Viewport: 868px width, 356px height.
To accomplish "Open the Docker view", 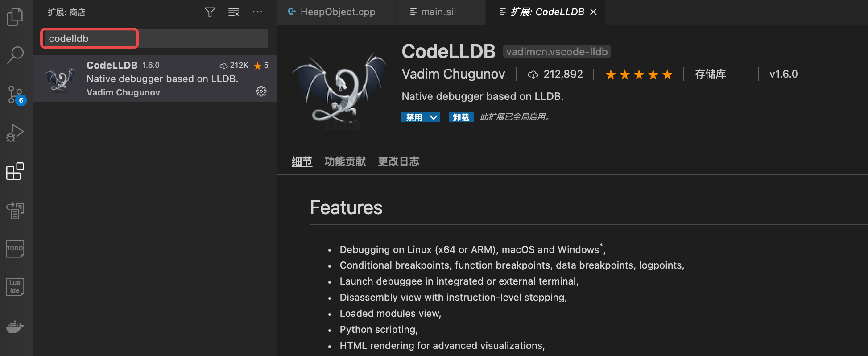I will coord(15,327).
